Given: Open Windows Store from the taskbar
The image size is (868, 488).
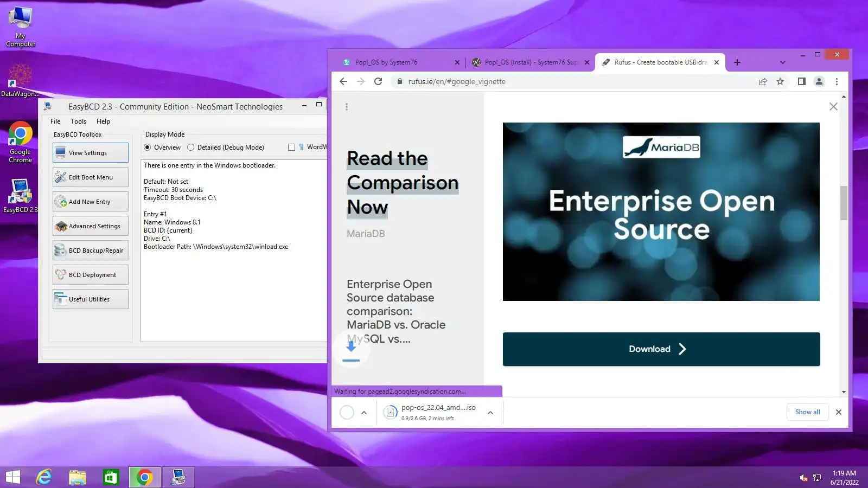Looking at the screenshot, I should click(111, 477).
